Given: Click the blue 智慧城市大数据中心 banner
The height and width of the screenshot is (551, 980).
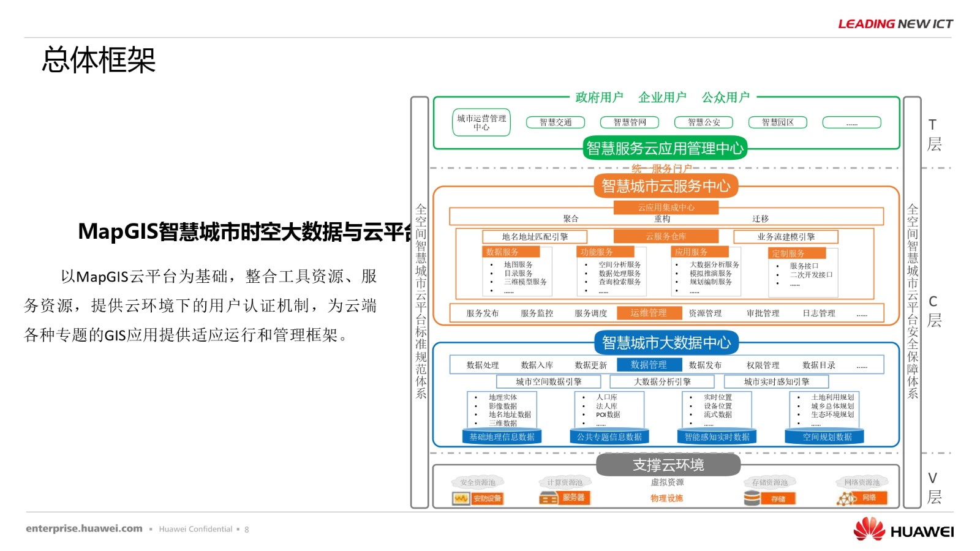Looking at the screenshot, I should pyautogui.click(x=666, y=343).
